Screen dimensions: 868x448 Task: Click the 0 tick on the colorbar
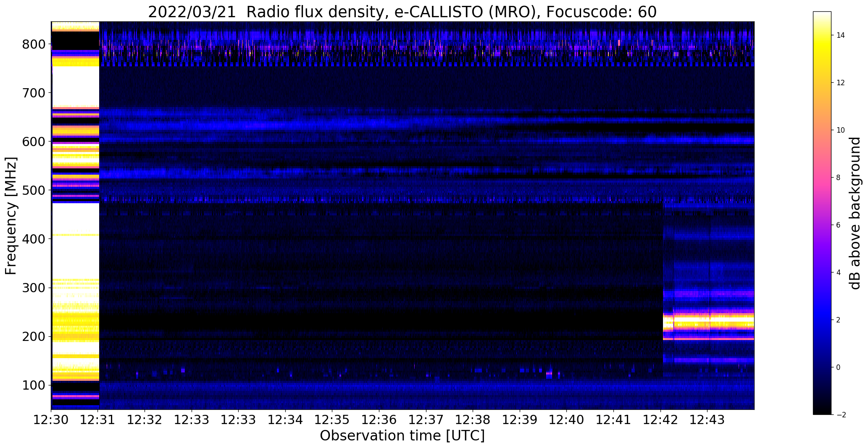coord(838,367)
